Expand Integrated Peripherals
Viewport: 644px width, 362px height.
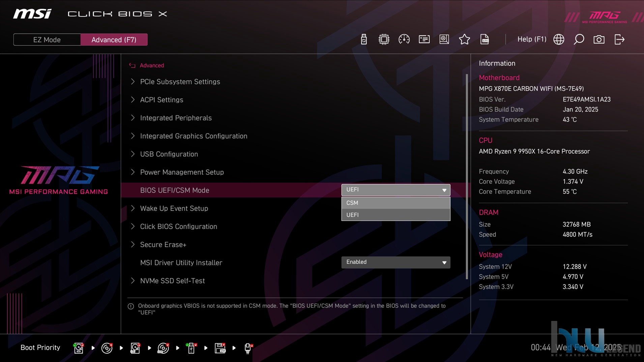pos(176,118)
